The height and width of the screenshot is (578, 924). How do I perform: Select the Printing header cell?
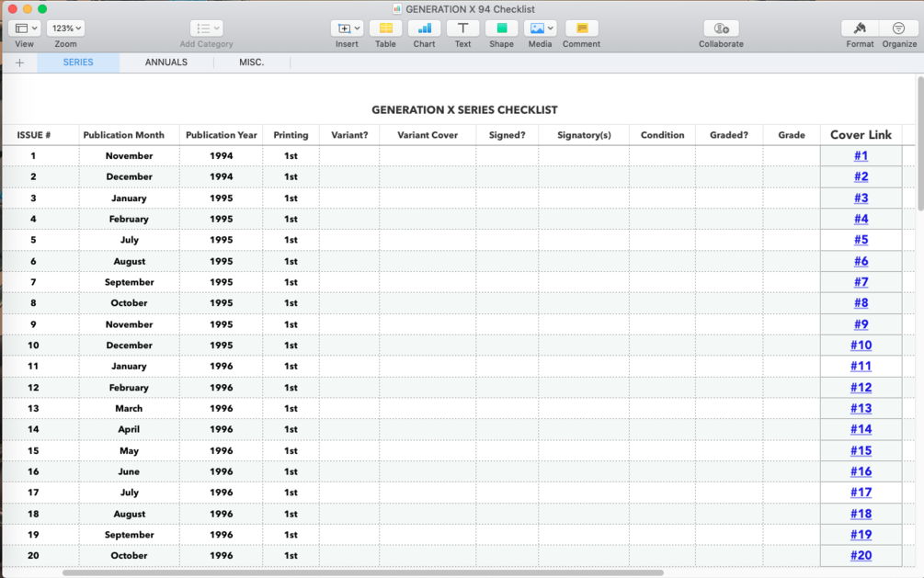[291, 135]
